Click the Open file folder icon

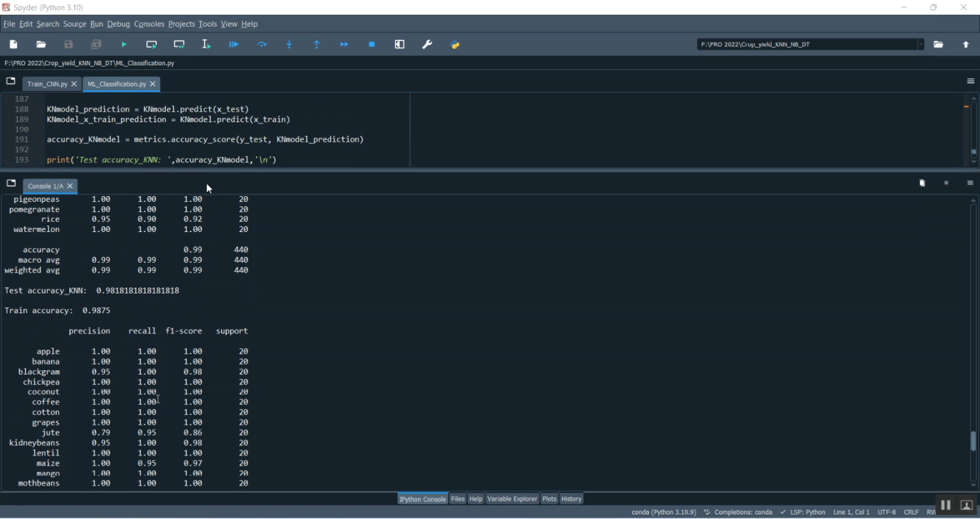(x=41, y=44)
